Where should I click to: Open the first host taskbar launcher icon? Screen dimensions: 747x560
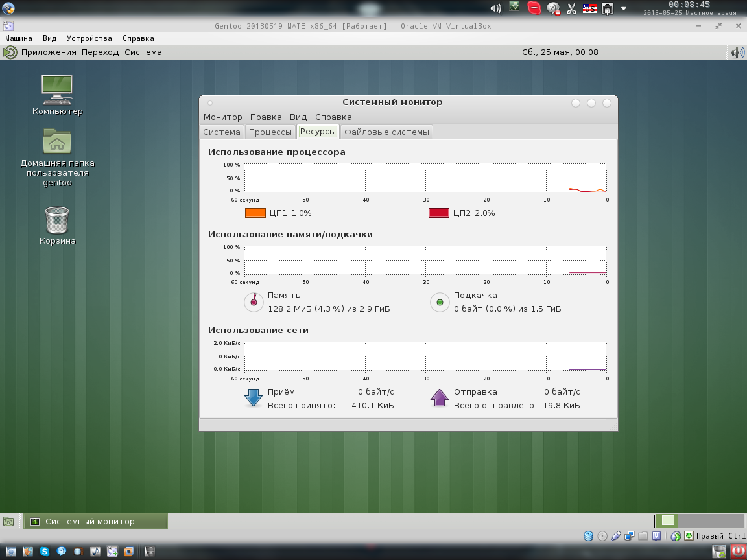(x=10, y=552)
